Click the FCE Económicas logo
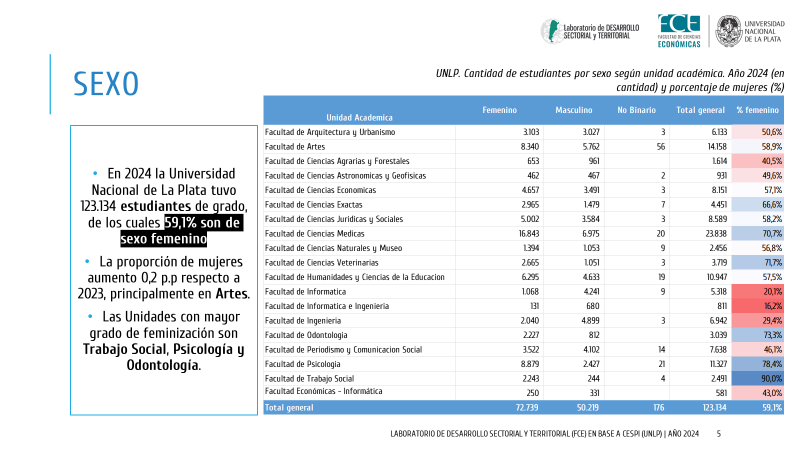Screen dimensions: 800x450 [x=679, y=31]
